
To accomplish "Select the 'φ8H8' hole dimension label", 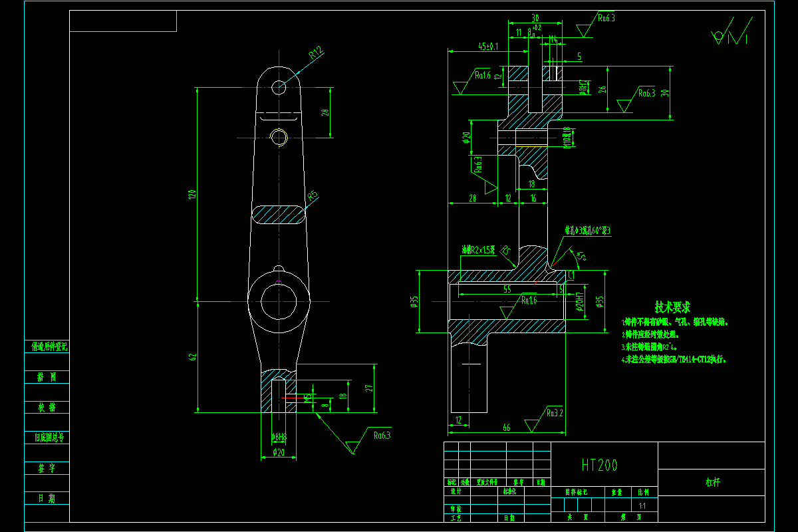I will [279, 437].
